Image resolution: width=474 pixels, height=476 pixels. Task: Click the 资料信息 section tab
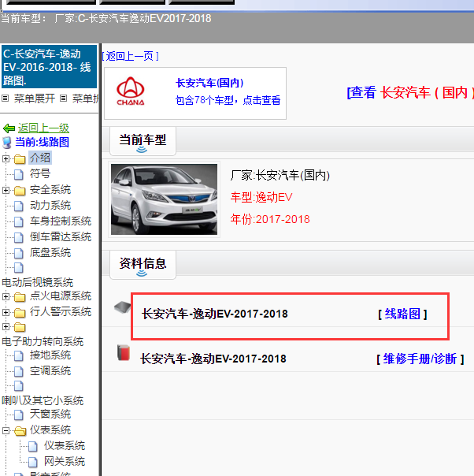[x=143, y=263]
